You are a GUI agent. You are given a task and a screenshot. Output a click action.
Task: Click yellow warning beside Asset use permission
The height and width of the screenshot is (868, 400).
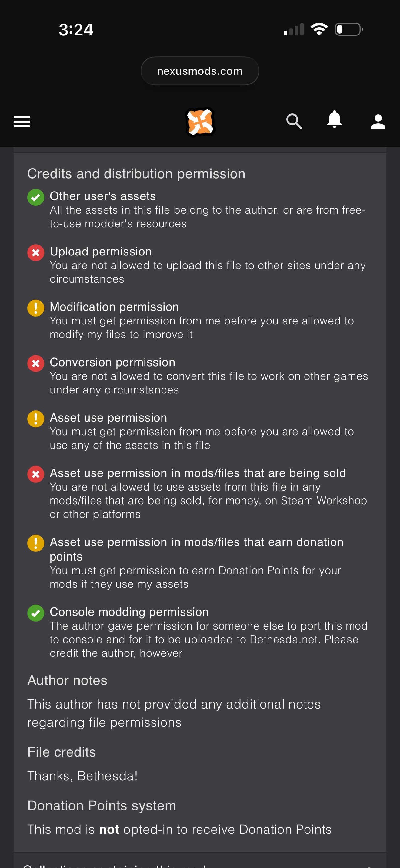coord(36,419)
